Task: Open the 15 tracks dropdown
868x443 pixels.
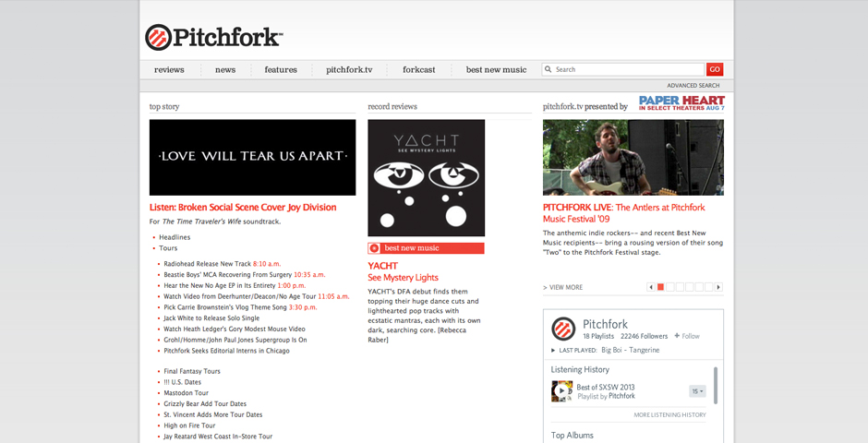Action: pyautogui.click(x=697, y=391)
